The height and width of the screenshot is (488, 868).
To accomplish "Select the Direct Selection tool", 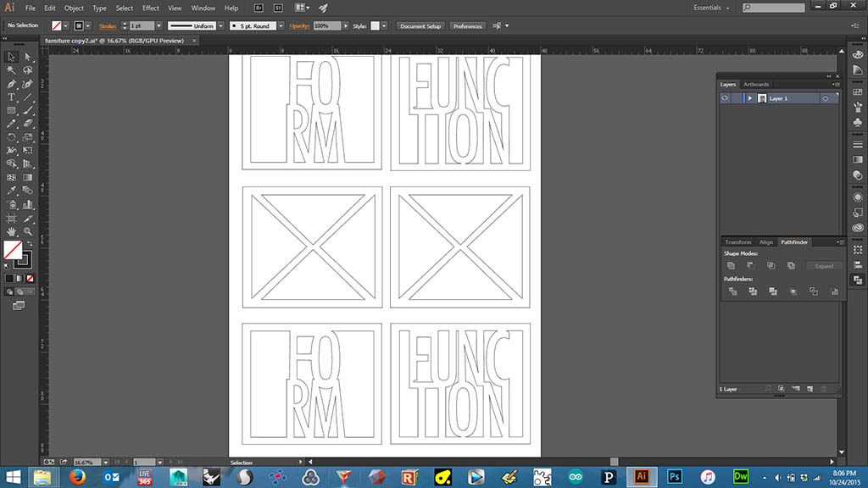I will pos(28,57).
